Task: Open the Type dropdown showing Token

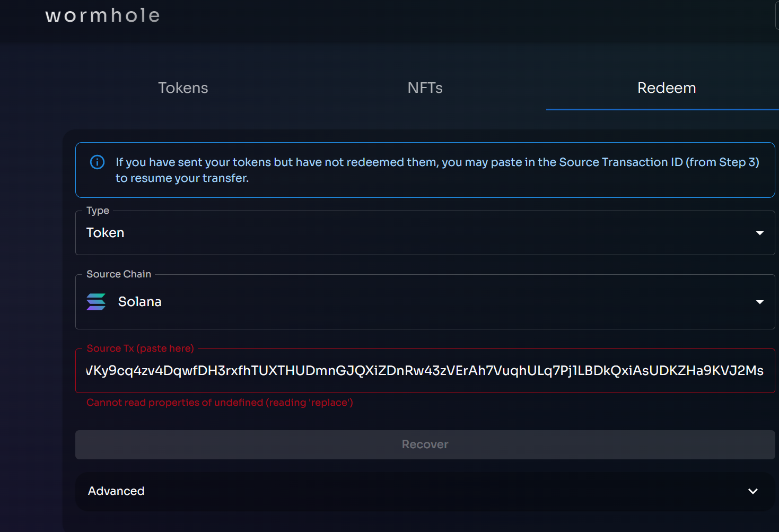Action: [425, 233]
